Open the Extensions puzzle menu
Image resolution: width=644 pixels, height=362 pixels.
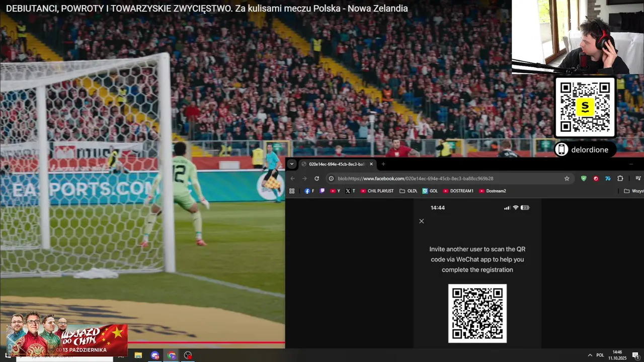[620, 178]
